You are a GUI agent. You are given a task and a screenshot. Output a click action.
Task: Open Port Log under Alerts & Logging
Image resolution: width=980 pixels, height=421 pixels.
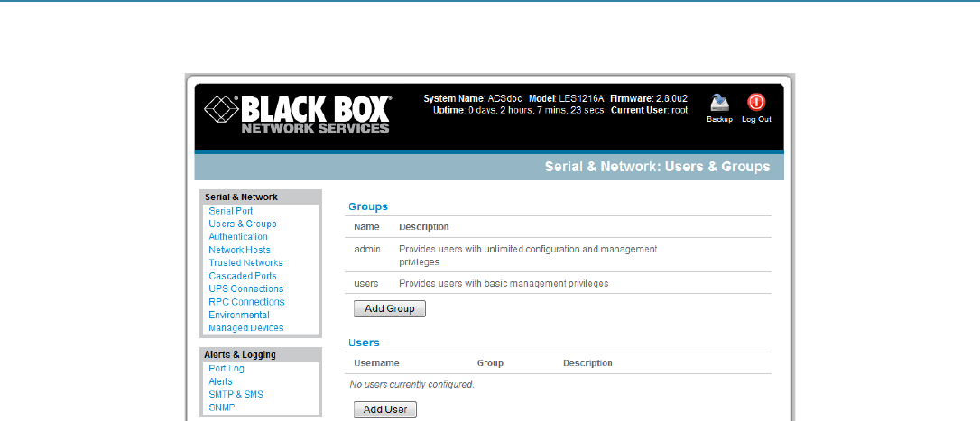click(226, 369)
